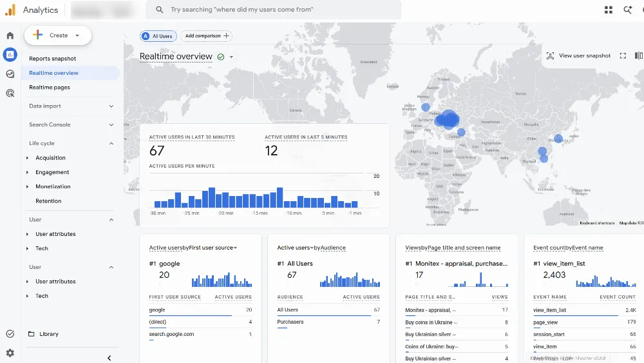Expand the Search Console section
The height and width of the screenshot is (363, 644).
click(x=71, y=124)
